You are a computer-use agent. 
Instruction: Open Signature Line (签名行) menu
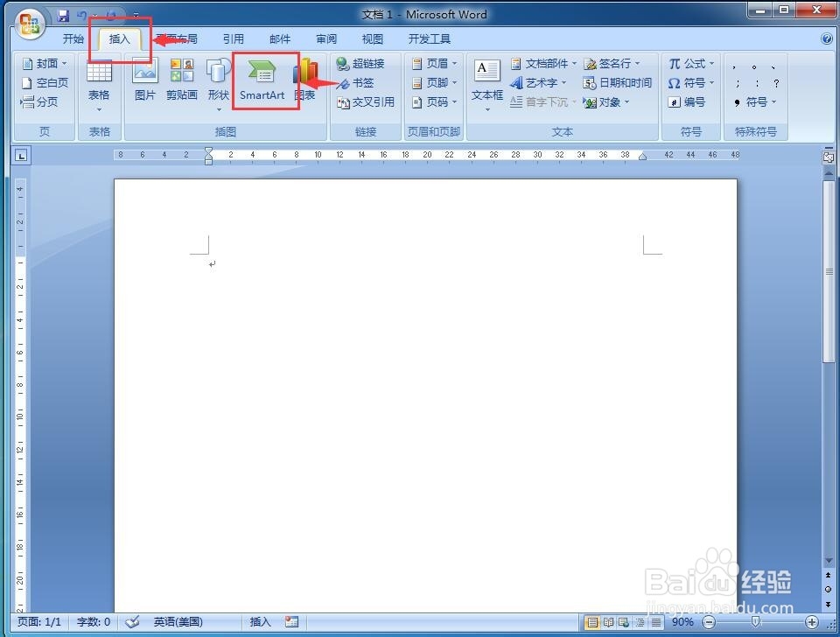tap(612, 63)
